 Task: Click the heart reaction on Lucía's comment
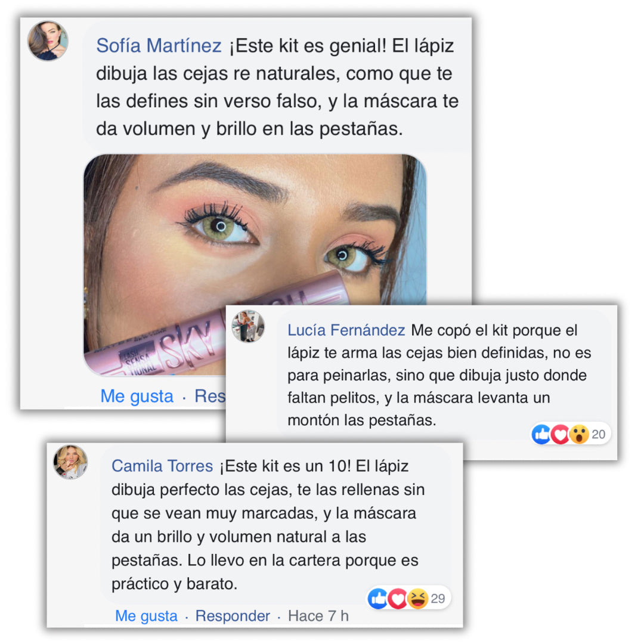click(560, 434)
